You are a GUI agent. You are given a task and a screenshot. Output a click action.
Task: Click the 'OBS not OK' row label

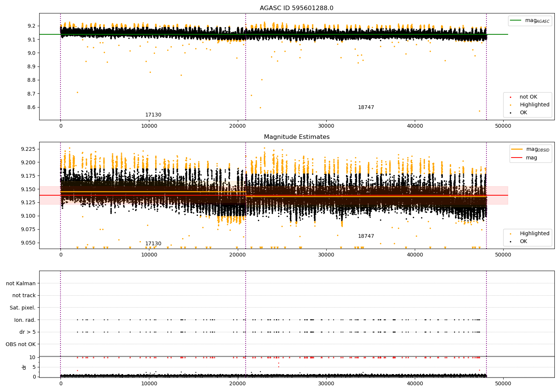(x=21, y=344)
